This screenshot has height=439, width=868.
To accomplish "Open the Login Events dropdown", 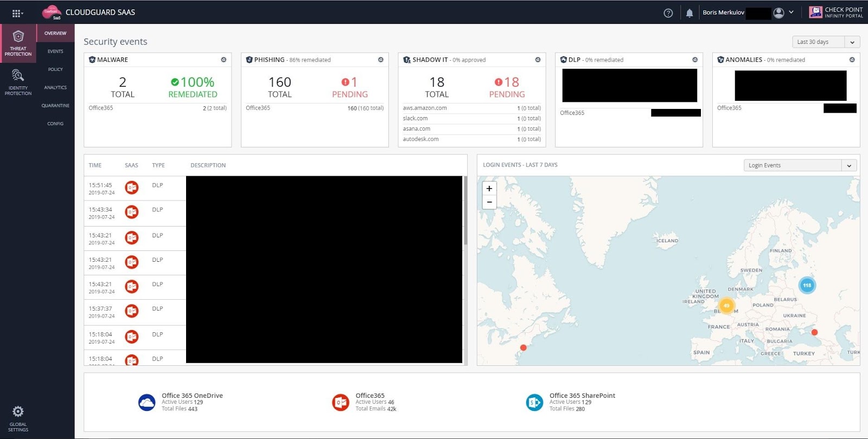I will pos(800,165).
